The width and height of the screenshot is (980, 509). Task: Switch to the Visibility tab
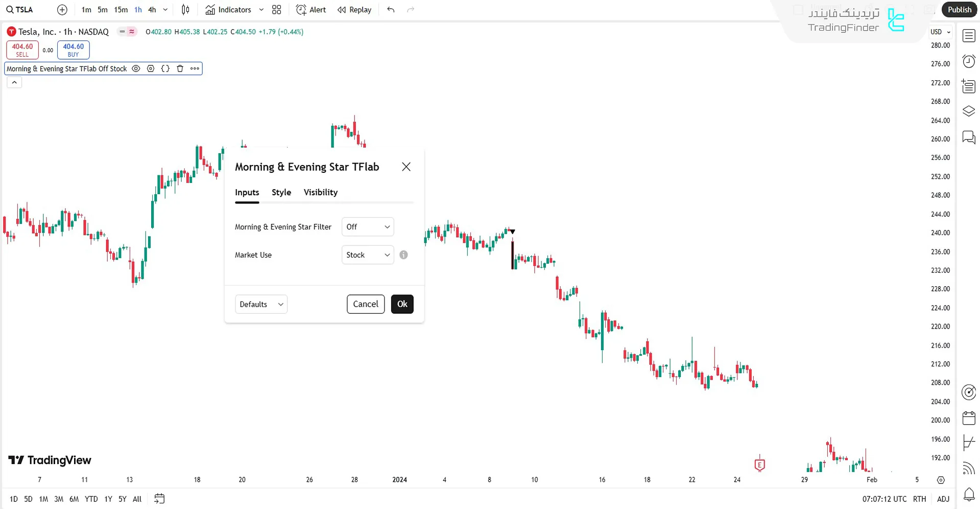(x=321, y=192)
